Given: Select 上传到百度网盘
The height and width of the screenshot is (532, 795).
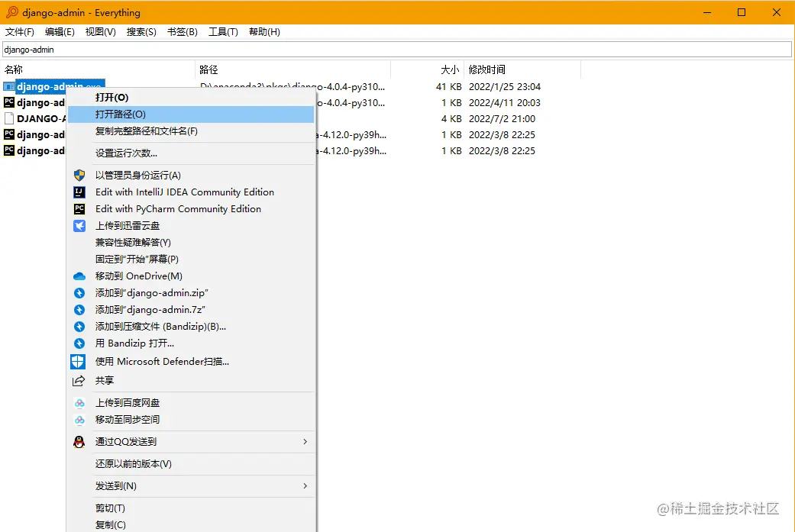Looking at the screenshot, I should [x=191, y=403].
